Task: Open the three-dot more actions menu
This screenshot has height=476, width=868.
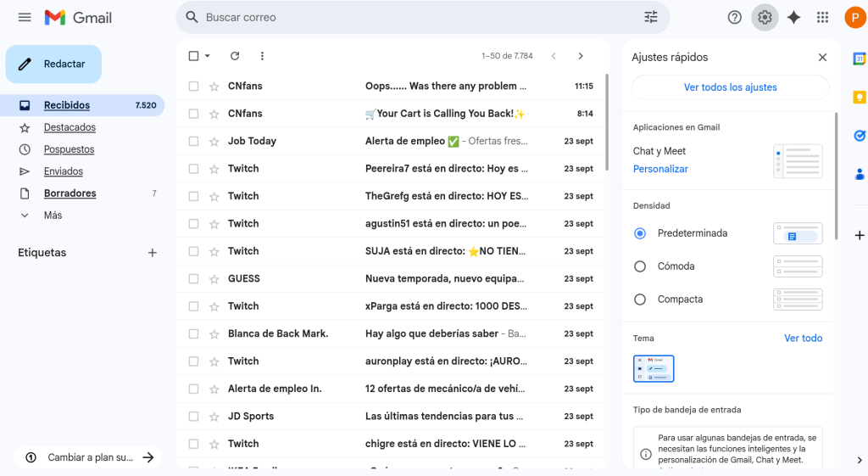Action: [x=262, y=56]
